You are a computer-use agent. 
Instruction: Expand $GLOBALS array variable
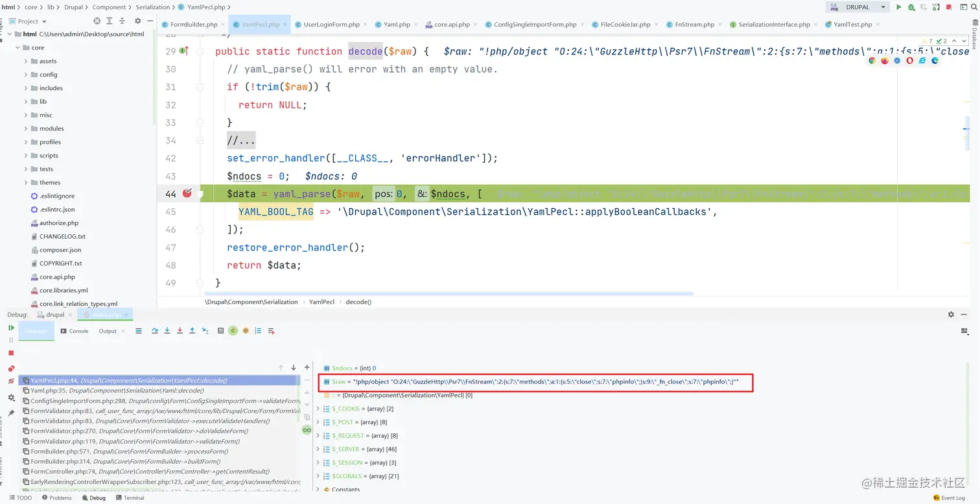click(x=318, y=476)
